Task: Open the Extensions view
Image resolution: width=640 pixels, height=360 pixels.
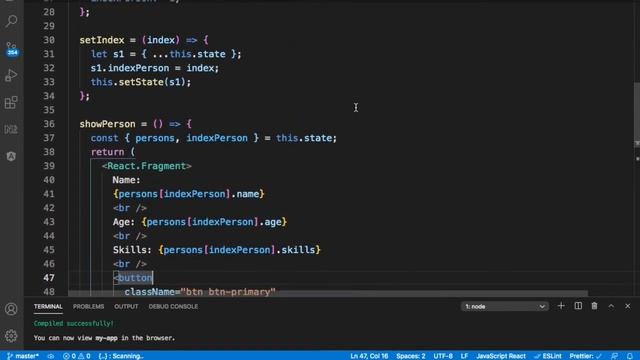Action: 11,102
